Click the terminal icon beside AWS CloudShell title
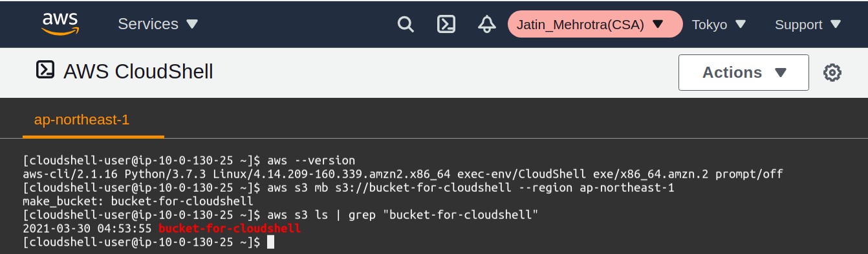Viewport: 868px width, 254px height. tap(45, 69)
